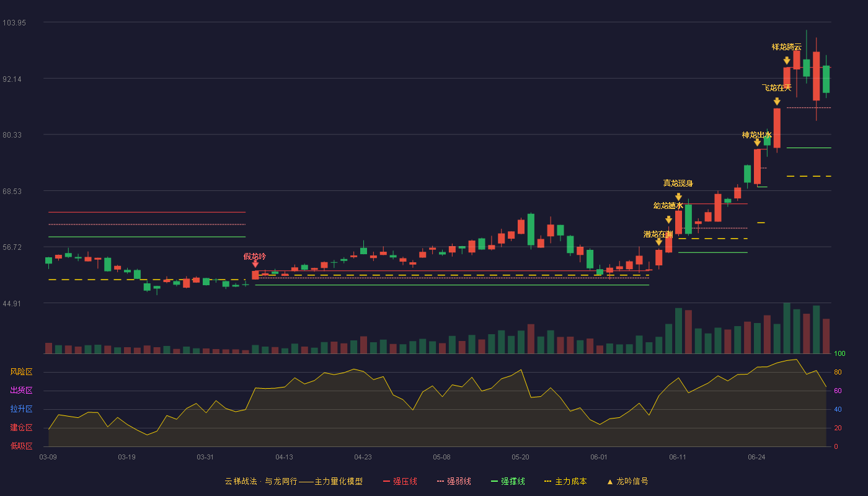Click the 80 indicator scale value
Screen dimensions: 868x496
click(x=838, y=373)
